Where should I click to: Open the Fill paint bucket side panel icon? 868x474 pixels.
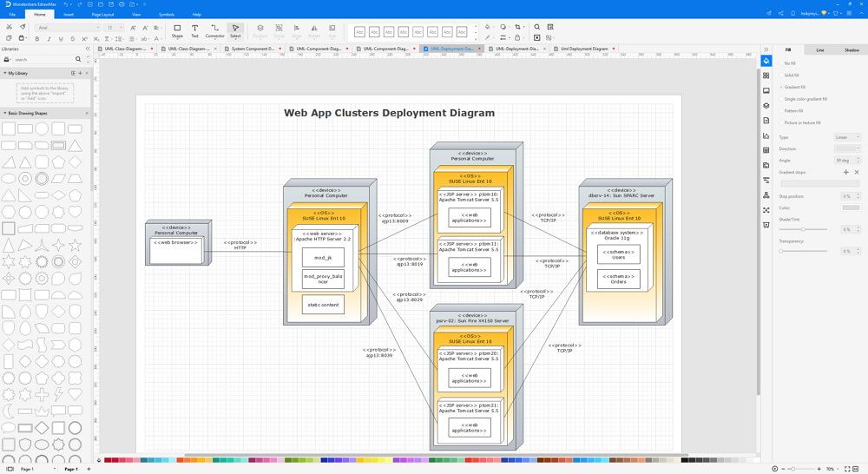[766, 61]
